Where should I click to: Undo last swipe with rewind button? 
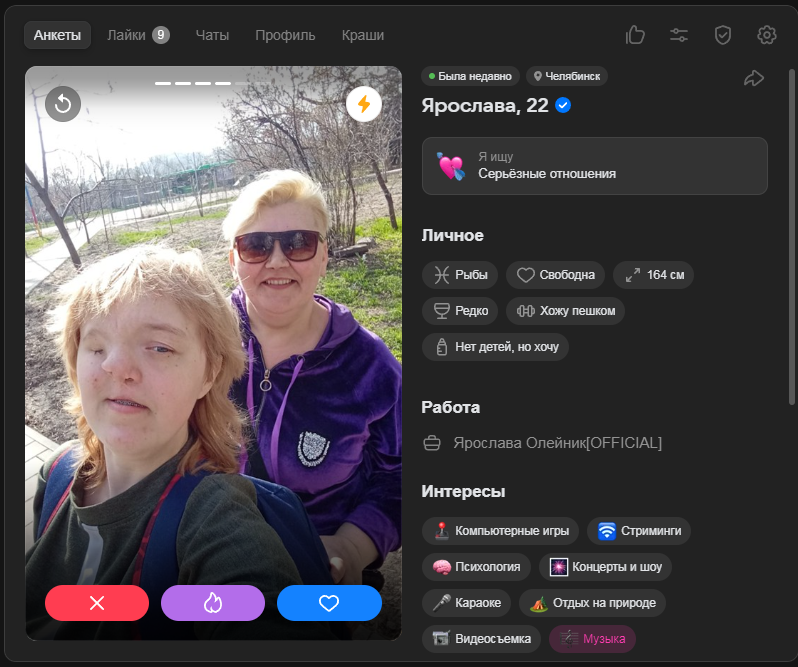pyautogui.click(x=63, y=104)
